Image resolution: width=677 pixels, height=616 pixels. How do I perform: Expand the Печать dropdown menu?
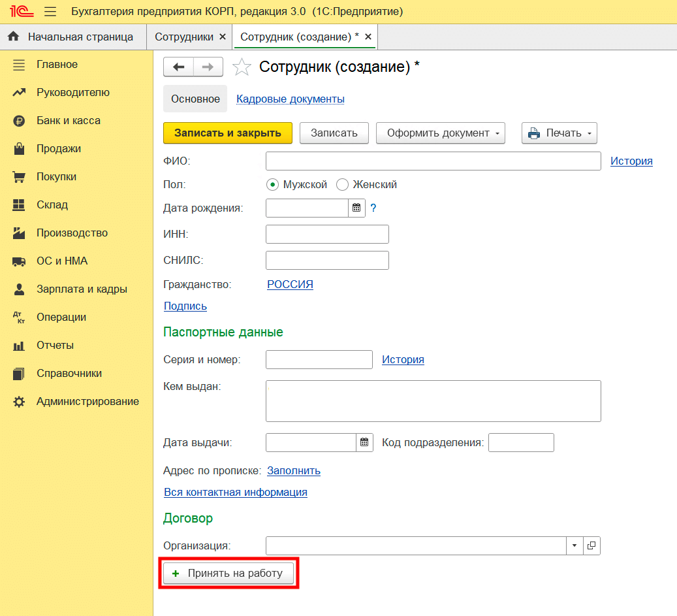pos(559,133)
